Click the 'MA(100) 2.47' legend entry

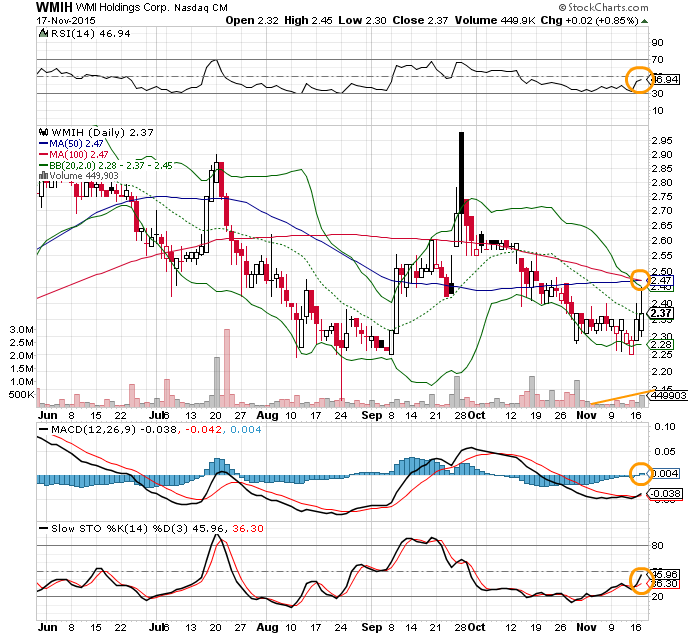[79, 154]
